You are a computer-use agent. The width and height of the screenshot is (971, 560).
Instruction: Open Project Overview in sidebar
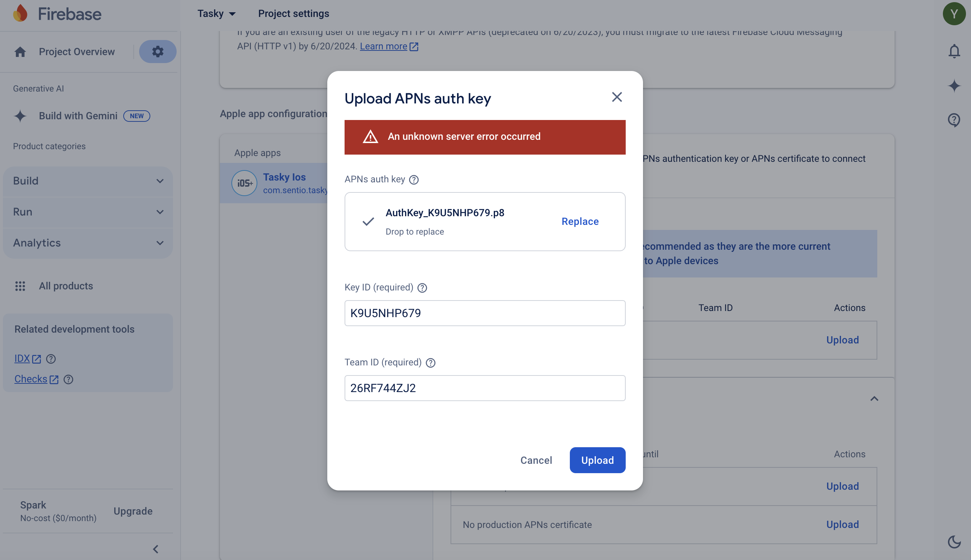pos(76,52)
